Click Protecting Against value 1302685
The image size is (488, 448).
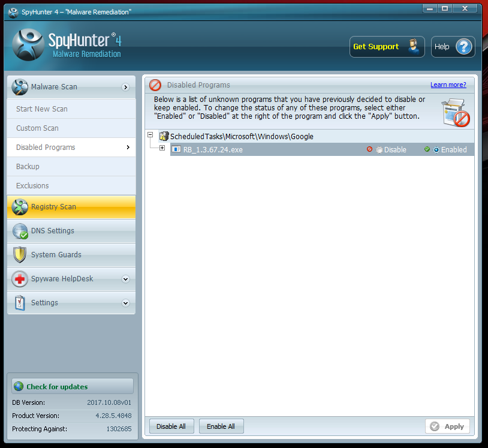click(x=119, y=429)
